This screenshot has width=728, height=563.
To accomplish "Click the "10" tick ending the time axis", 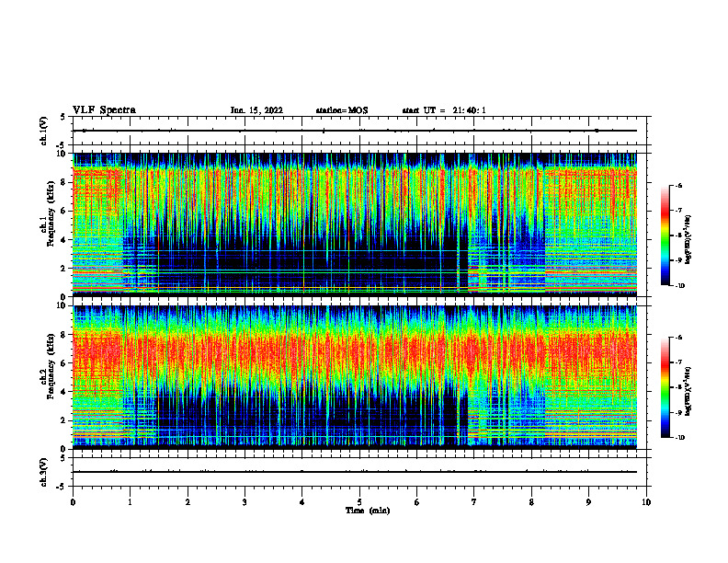I will [x=646, y=502].
